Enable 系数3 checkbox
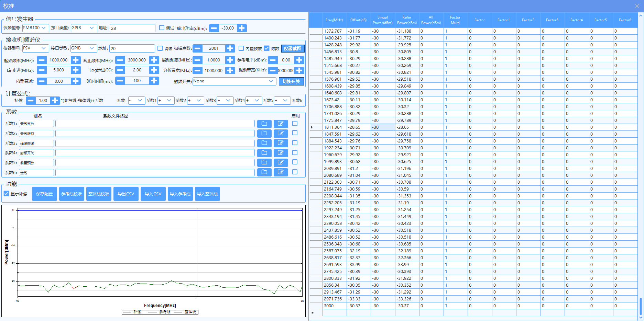This screenshot has height=321, width=644. point(295,143)
